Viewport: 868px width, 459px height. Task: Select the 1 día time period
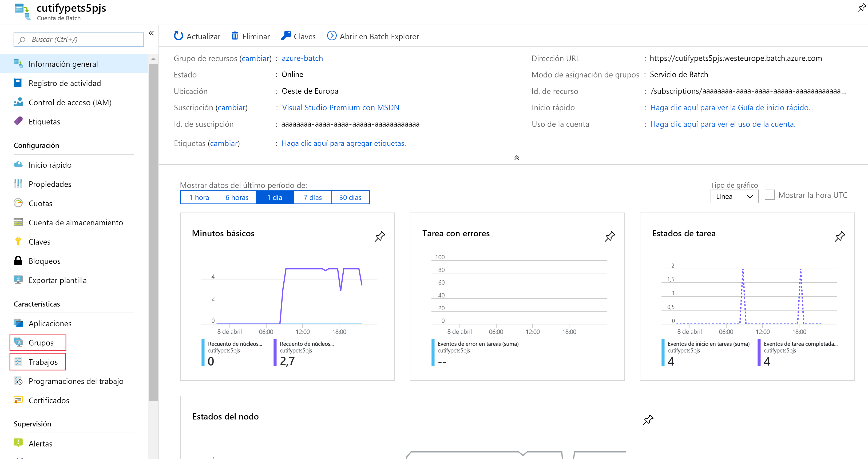(275, 197)
